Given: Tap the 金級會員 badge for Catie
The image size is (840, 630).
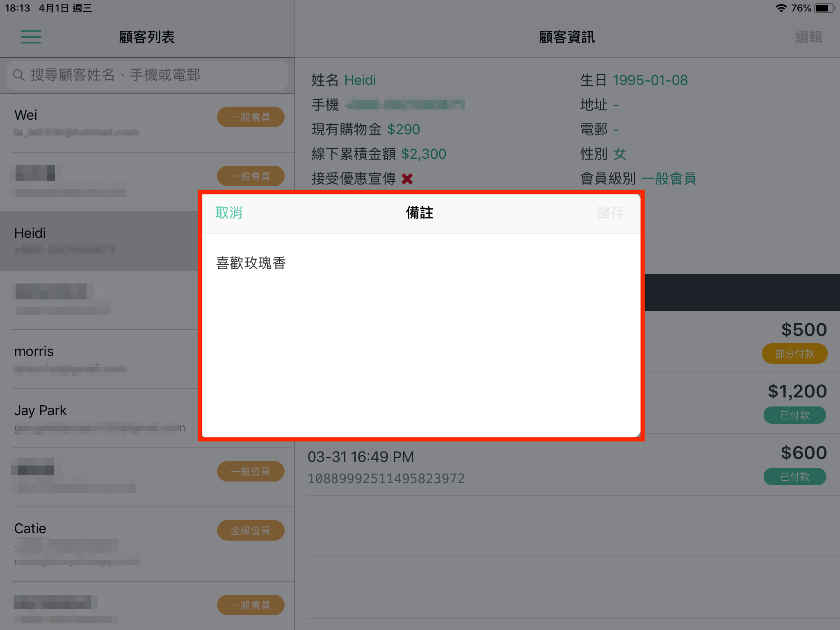Looking at the screenshot, I should pos(251,530).
